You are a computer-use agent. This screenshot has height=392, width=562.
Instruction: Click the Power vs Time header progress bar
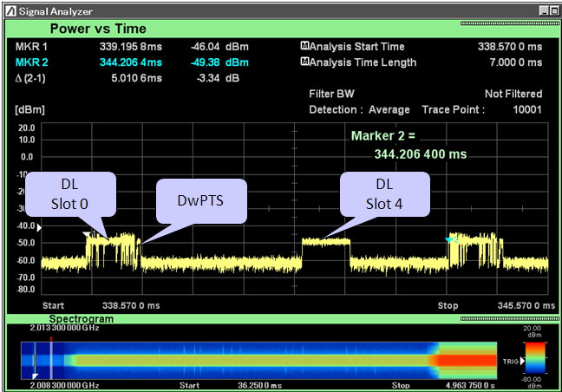[x=510, y=23]
